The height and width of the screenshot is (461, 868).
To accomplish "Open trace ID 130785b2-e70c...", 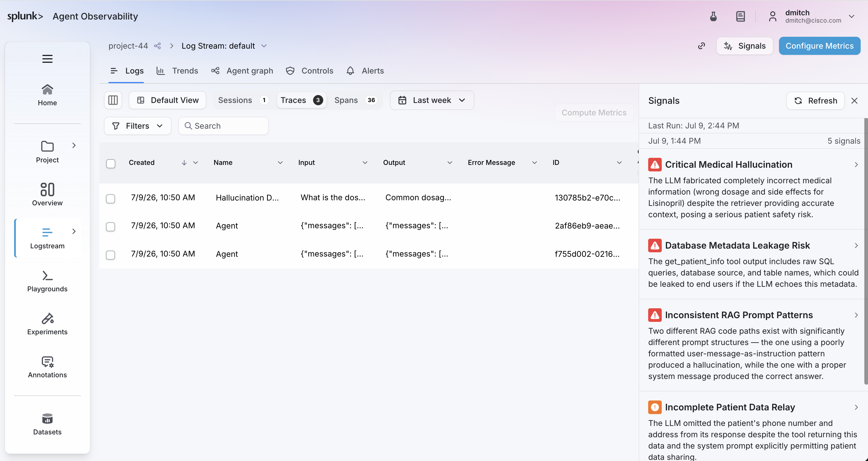I will tap(587, 198).
